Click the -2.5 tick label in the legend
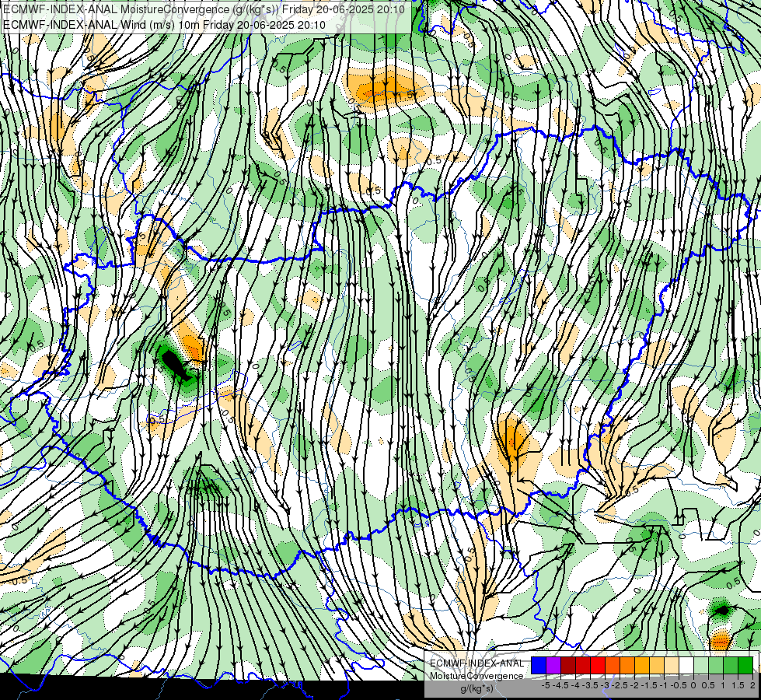Image resolution: width=761 pixels, height=700 pixels. click(x=620, y=685)
